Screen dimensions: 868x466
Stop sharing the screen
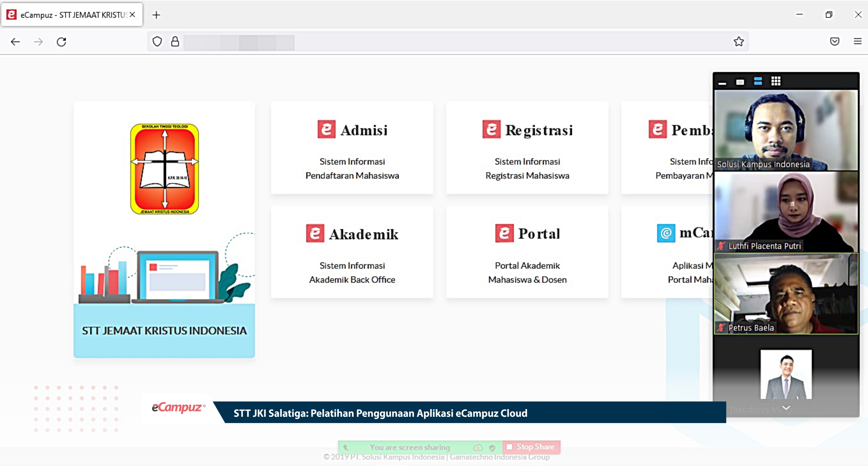pos(531,447)
